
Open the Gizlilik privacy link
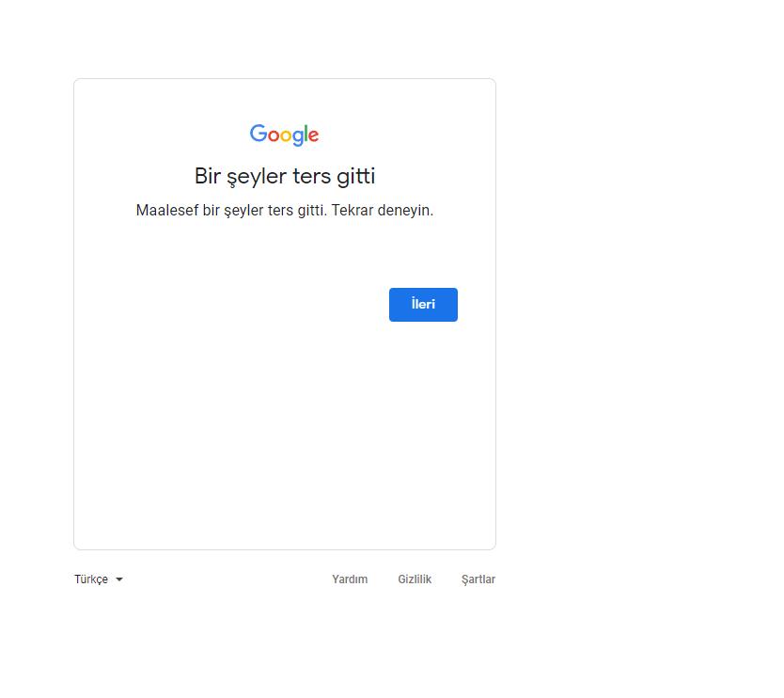click(x=415, y=579)
